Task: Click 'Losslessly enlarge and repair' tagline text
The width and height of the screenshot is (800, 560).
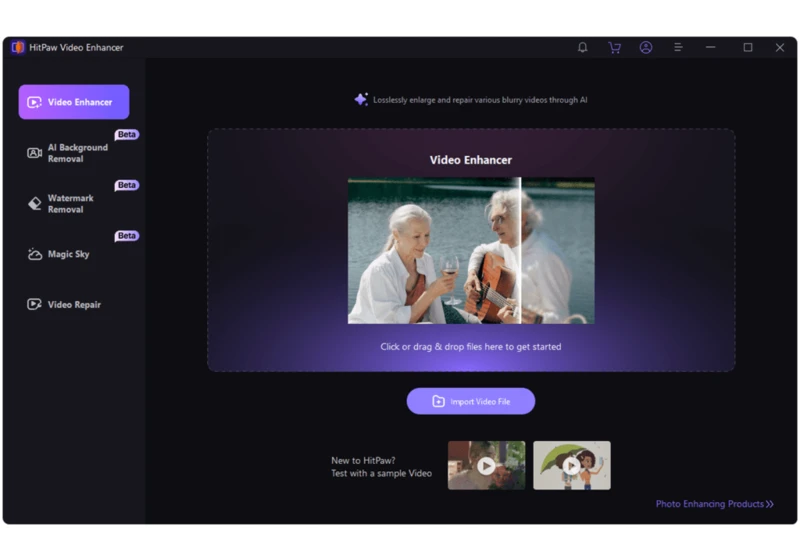Action: pyautogui.click(x=480, y=100)
